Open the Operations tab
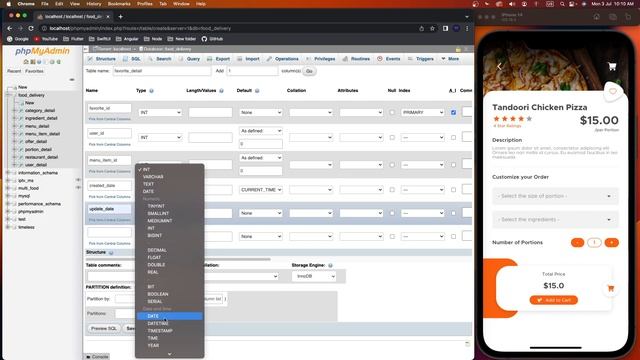 click(282, 59)
